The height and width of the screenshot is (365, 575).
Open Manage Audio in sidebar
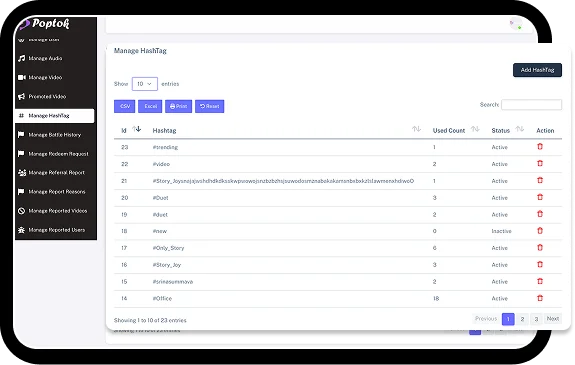pyautogui.click(x=55, y=58)
